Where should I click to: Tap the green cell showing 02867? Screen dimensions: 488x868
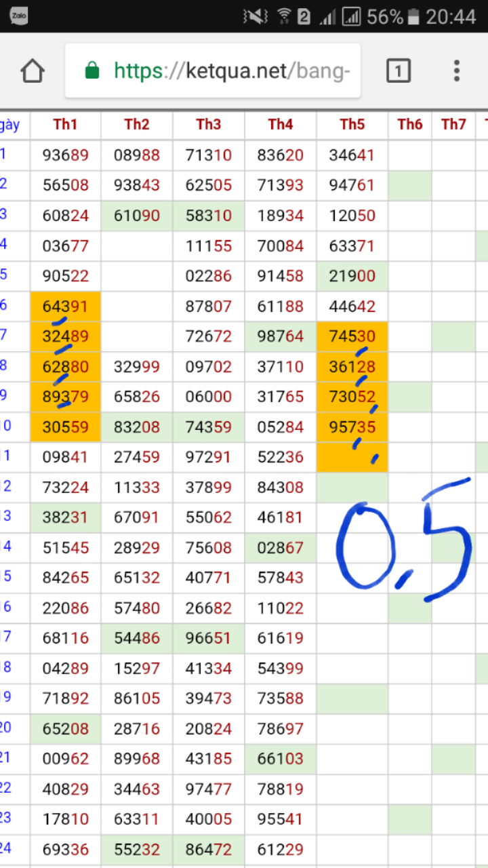[x=281, y=548]
